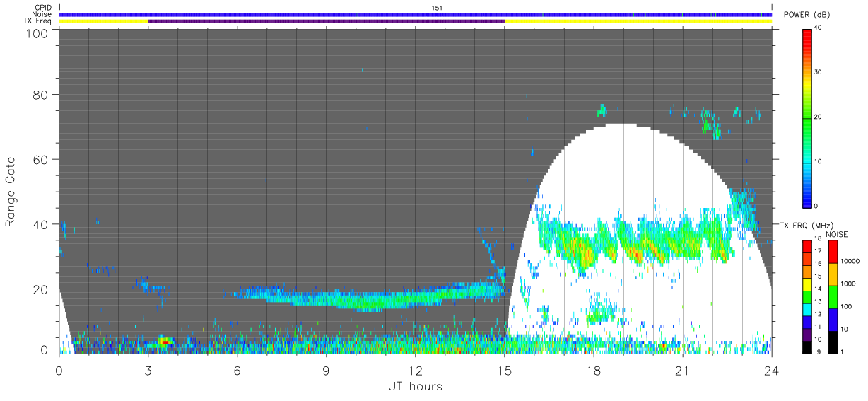Click the 6 tick on UT hours axis
This screenshot has width=868, height=401.
point(237,370)
